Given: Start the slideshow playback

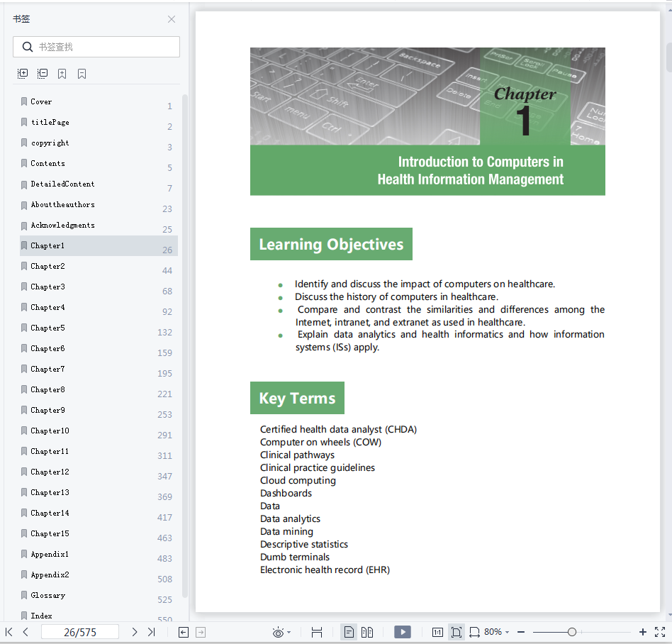Looking at the screenshot, I should (x=403, y=632).
